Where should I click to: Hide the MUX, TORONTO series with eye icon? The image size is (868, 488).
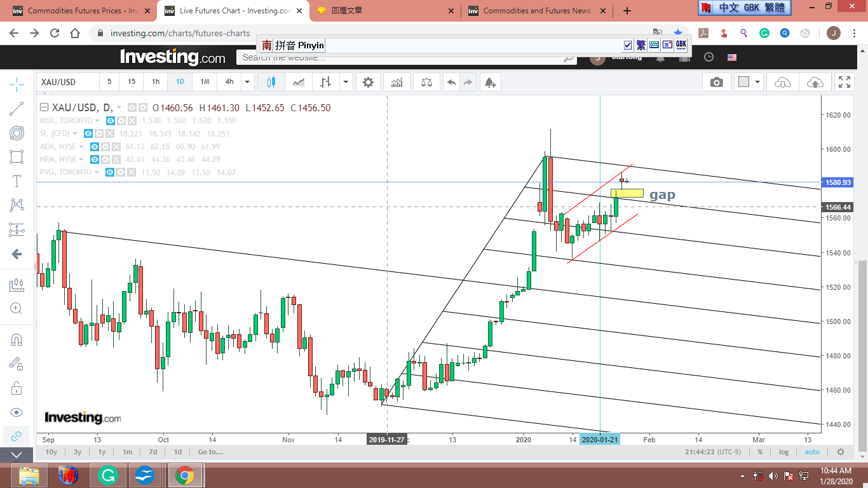point(111,121)
